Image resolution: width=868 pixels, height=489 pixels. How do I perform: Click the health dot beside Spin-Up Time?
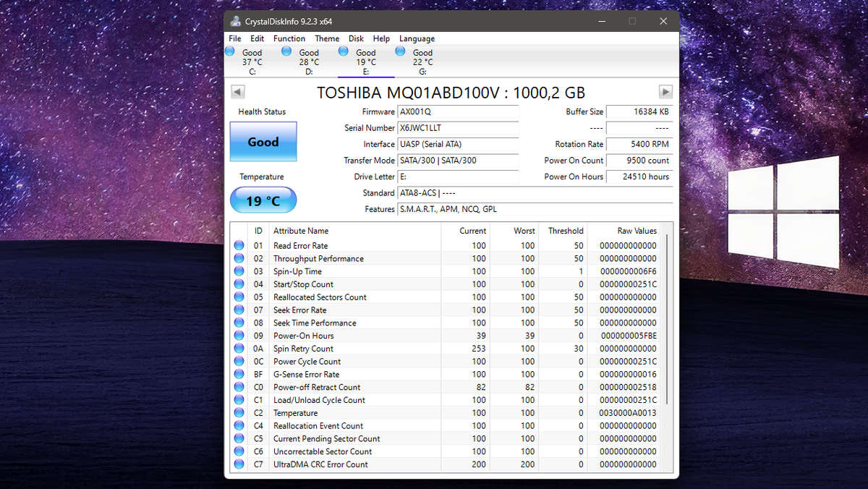point(239,271)
